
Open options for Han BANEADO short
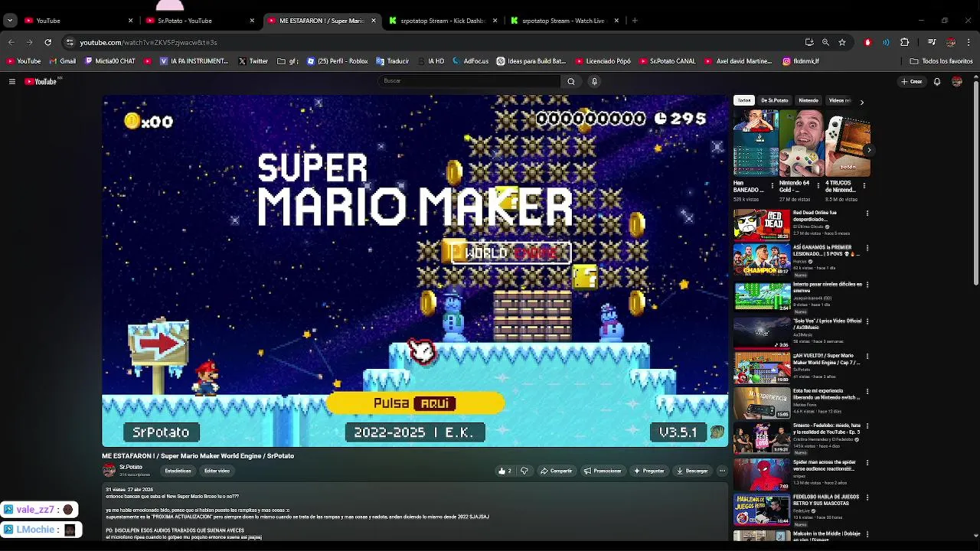coord(772,185)
